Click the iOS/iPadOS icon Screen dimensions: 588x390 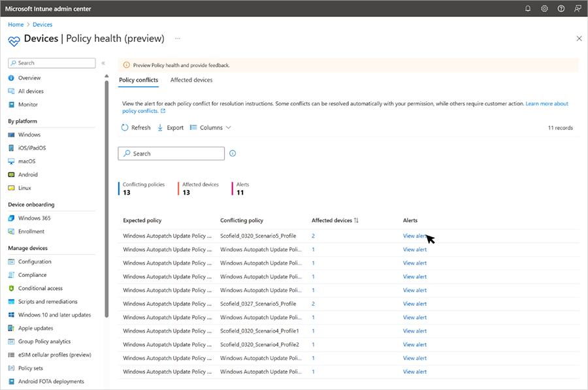coord(11,148)
